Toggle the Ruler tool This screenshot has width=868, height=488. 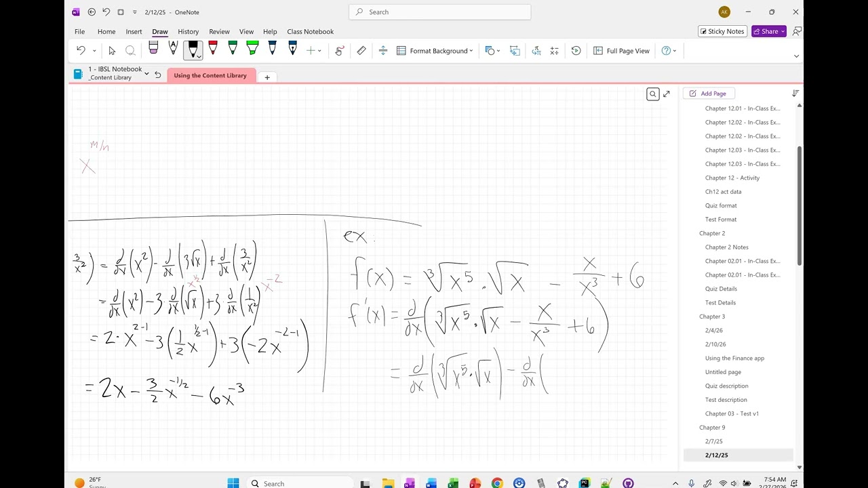(361, 50)
